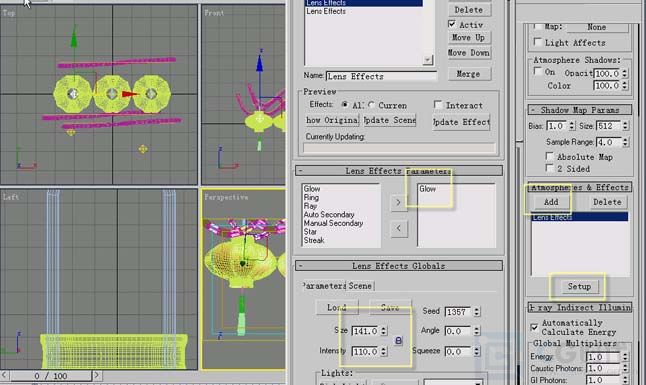Select Manual Secondary in the effects list

(333, 223)
